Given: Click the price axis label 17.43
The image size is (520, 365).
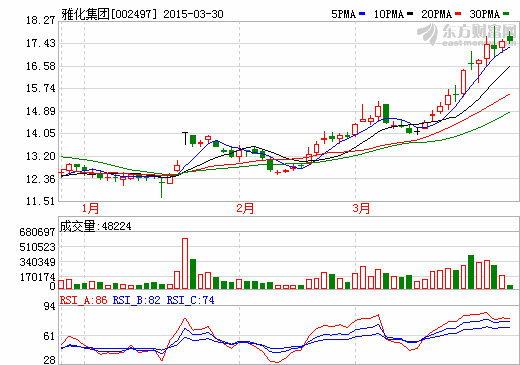Looking at the screenshot, I should pyautogui.click(x=40, y=43).
